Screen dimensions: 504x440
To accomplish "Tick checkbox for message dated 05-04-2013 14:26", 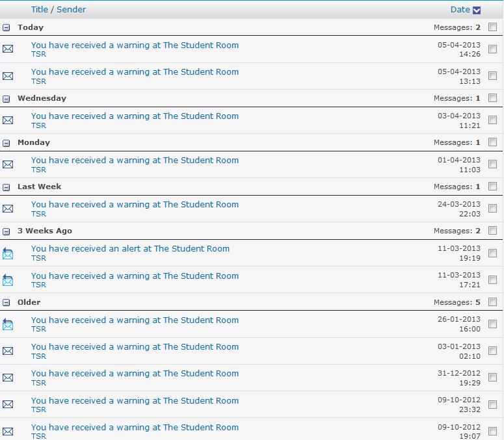I will pyautogui.click(x=492, y=49).
